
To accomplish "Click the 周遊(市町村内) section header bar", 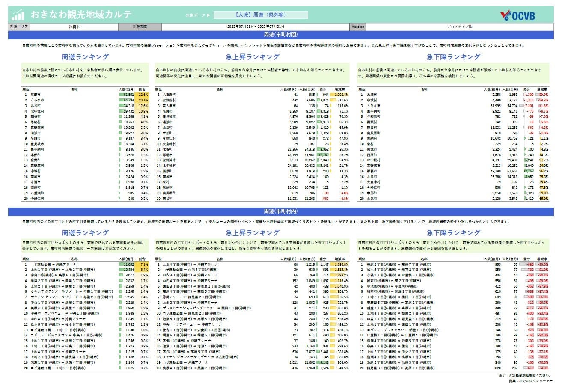I will tap(281, 211).
